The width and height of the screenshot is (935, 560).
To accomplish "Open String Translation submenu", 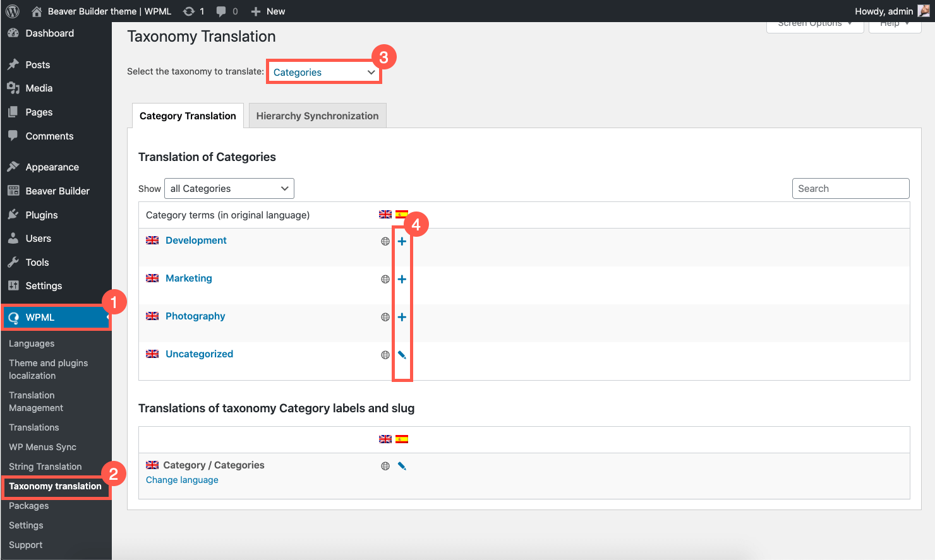I will (45, 467).
